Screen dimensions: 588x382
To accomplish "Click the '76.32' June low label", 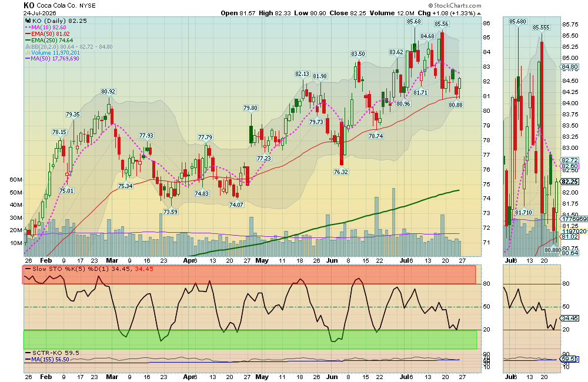I will (x=341, y=172).
